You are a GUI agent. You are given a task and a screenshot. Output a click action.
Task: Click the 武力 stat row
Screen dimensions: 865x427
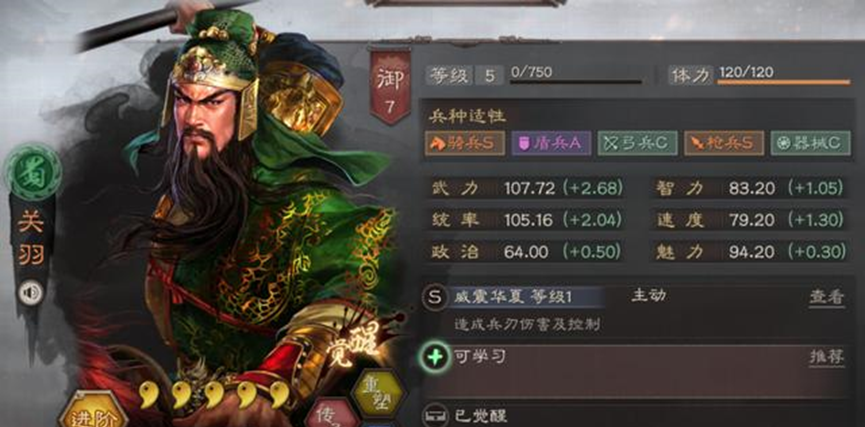(527, 188)
